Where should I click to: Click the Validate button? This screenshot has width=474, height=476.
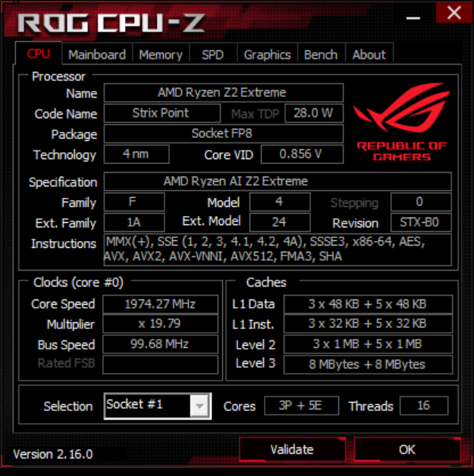(292, 449)
